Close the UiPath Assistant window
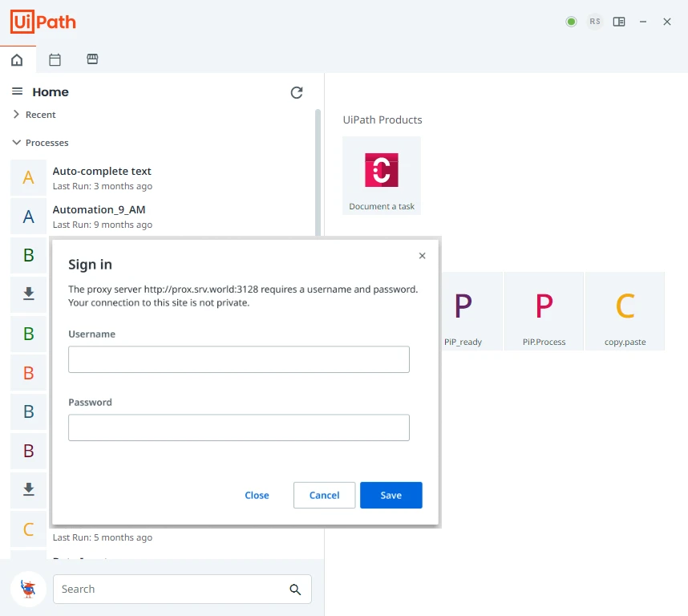Viewport: 688px width, 616px height. pyautogui.click(x=667, y=22)
